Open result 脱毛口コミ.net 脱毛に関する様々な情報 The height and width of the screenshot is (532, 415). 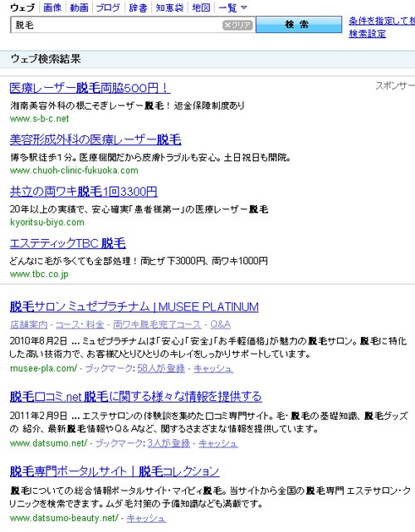pos(136,396)
